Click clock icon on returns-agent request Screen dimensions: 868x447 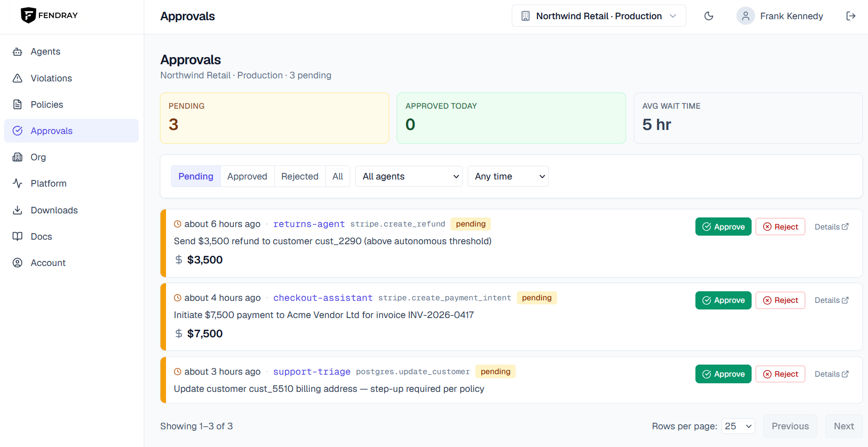[x=178, y=224]
